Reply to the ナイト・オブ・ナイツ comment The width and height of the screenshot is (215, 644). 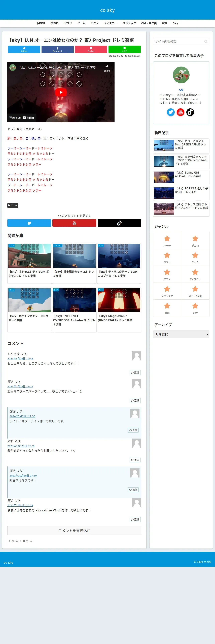[133, 430]
